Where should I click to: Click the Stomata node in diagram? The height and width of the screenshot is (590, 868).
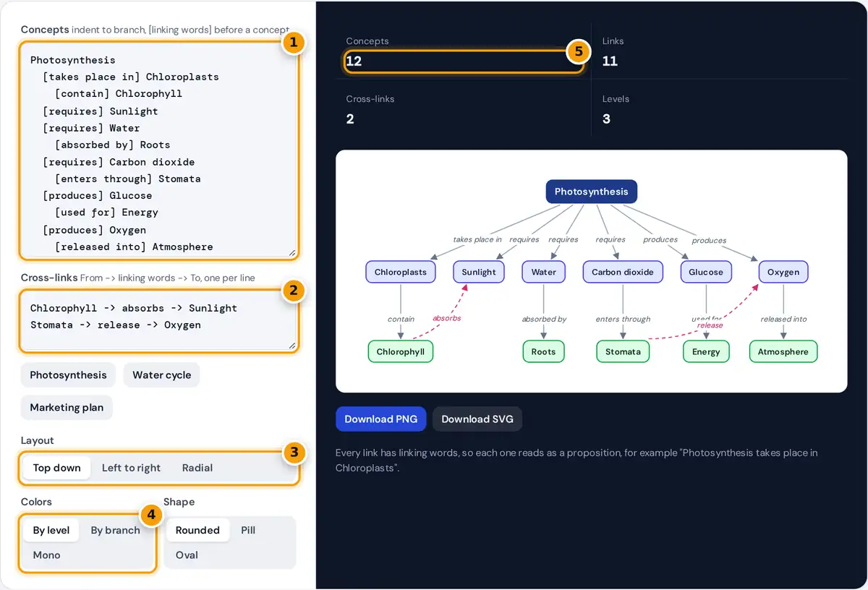point(623,351)
